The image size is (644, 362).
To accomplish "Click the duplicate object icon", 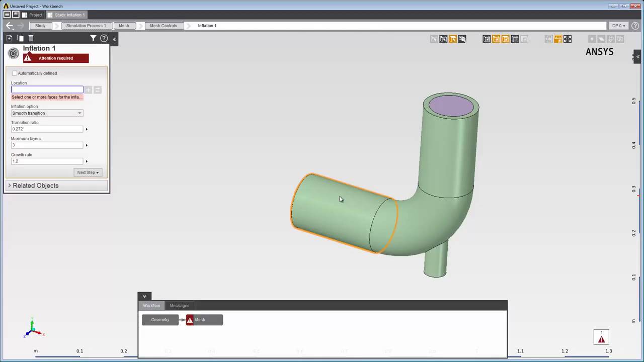I will coord(20,38).
